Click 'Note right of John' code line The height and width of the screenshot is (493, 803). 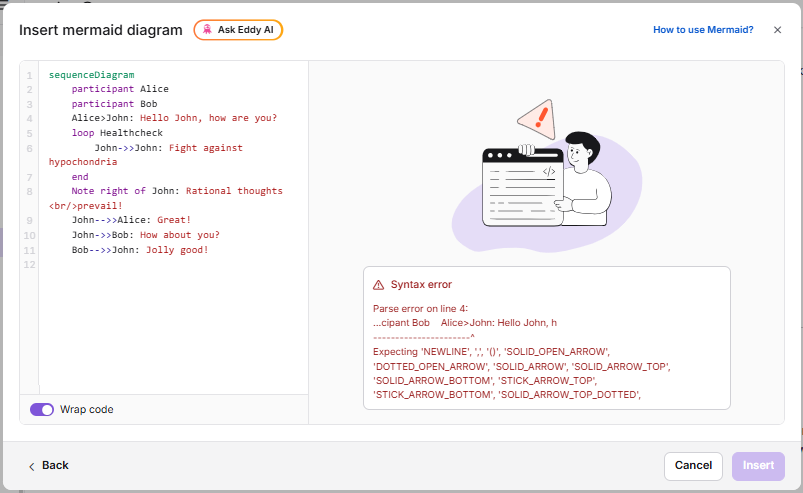[x=177, y=191]
